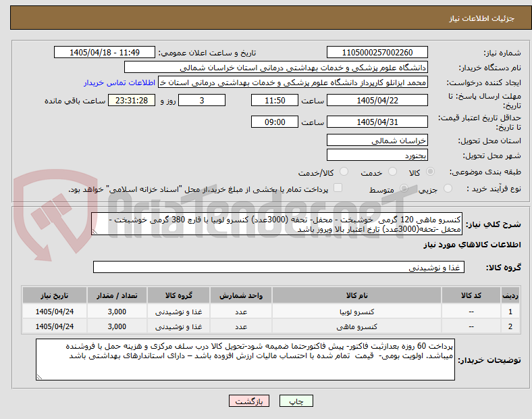Screen dimensions: 532x419
Task: Select the خدمت radio button
Action: [392, 172]
